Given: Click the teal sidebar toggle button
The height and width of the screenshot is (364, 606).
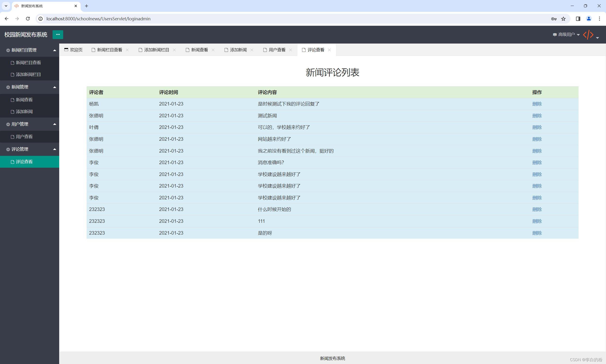Looking at the screenshot, I should (x=58, y=35).
